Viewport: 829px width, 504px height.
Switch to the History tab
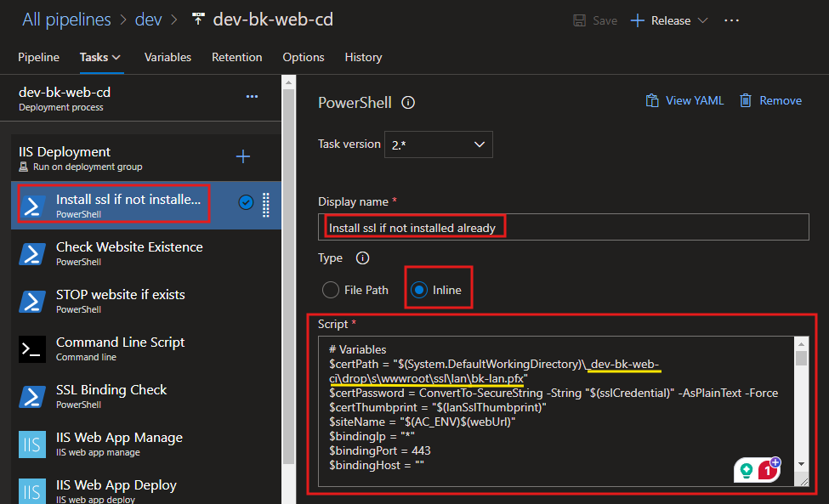pos(363,57)
